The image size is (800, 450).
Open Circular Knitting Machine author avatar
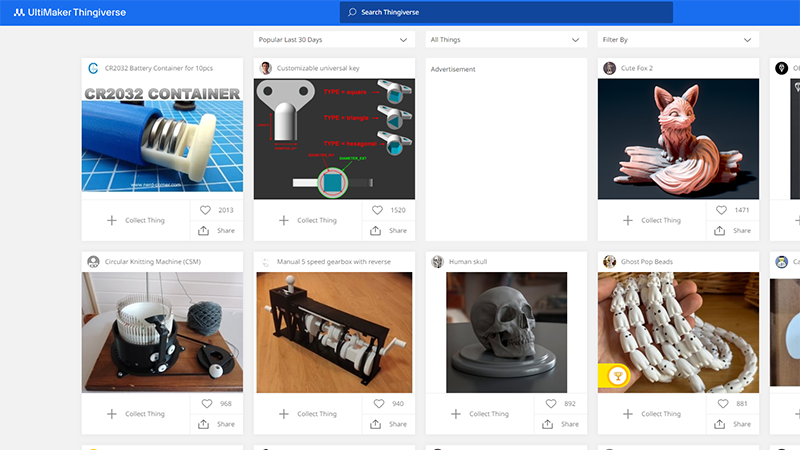pos(93,262)
